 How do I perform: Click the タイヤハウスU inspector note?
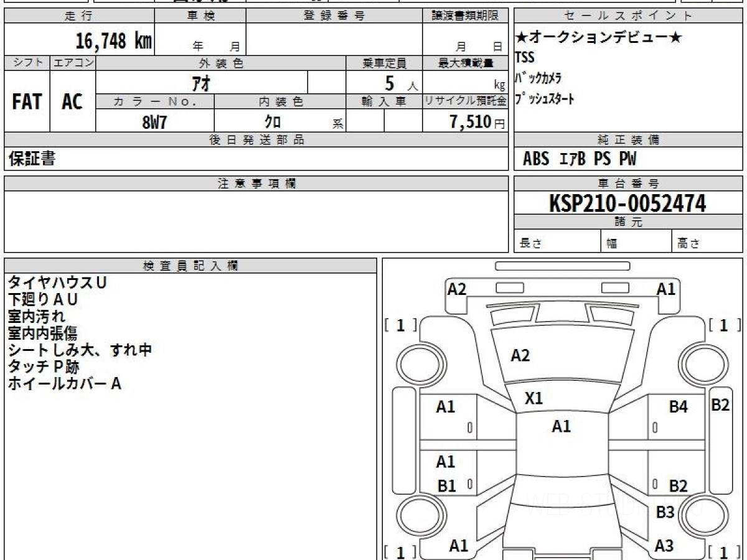click(57, 282)
